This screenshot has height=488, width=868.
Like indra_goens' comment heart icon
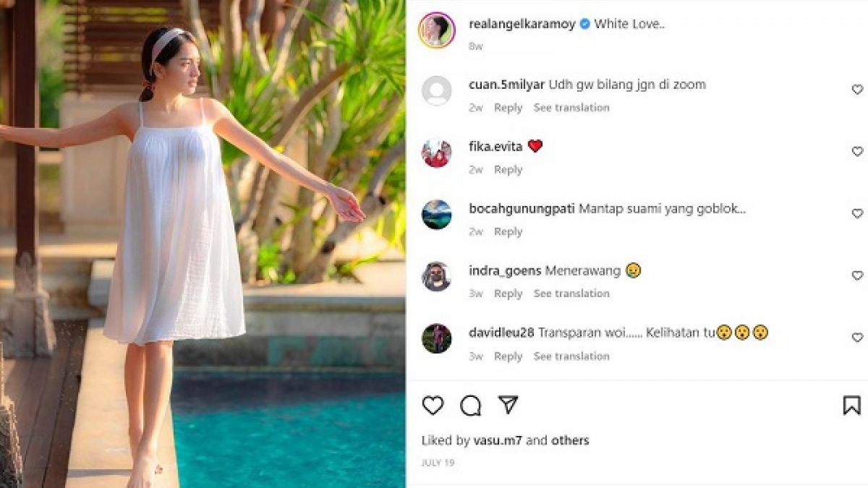coord(855,275)
